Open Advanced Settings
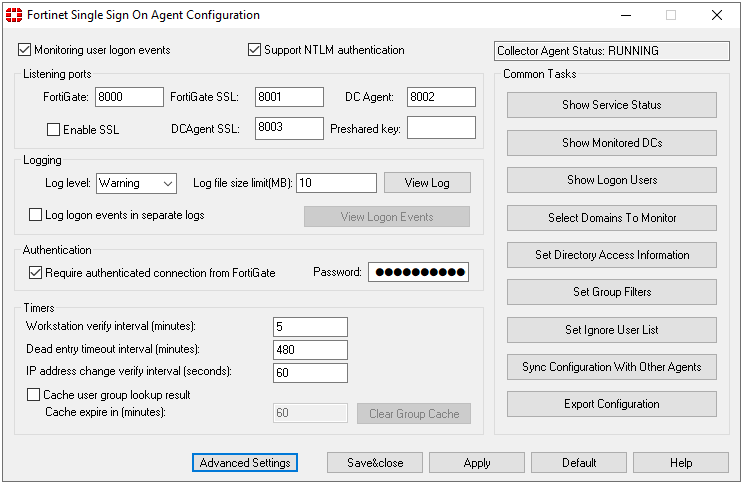The height and width of the screenshot is (484, 744). [x=245, y=463]
